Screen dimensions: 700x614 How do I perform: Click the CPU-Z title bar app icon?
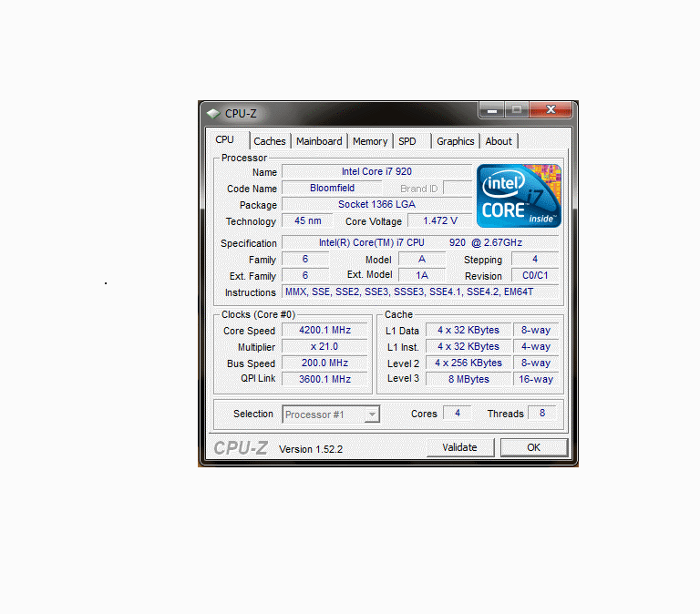213,113
